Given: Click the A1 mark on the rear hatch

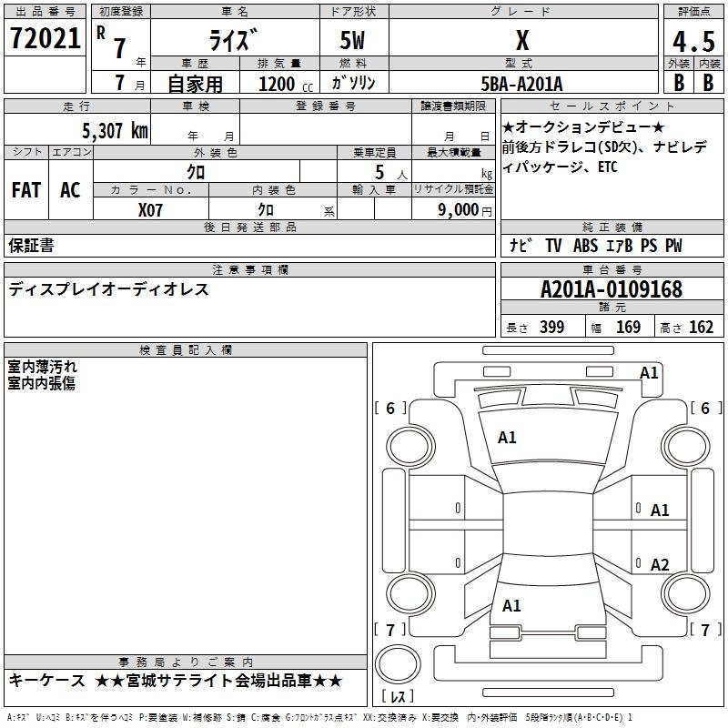Looking at the screenshot, I should [511, 605].
